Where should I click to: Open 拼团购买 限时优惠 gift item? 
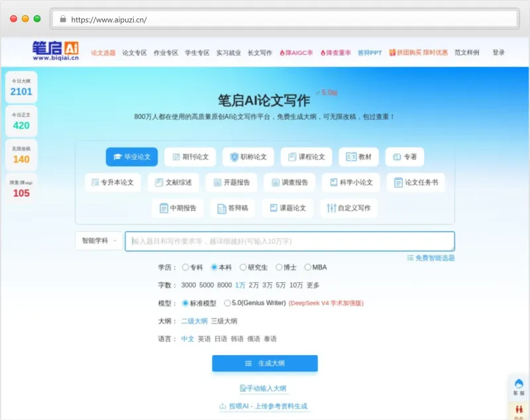coord(418,53)
